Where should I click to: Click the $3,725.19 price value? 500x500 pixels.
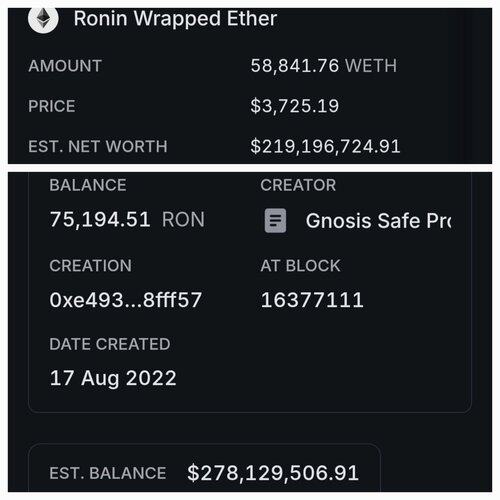click(295, 106)
